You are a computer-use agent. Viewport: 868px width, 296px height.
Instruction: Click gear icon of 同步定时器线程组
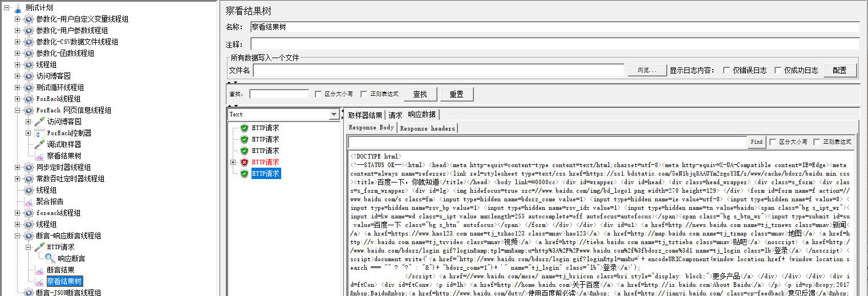29,167
